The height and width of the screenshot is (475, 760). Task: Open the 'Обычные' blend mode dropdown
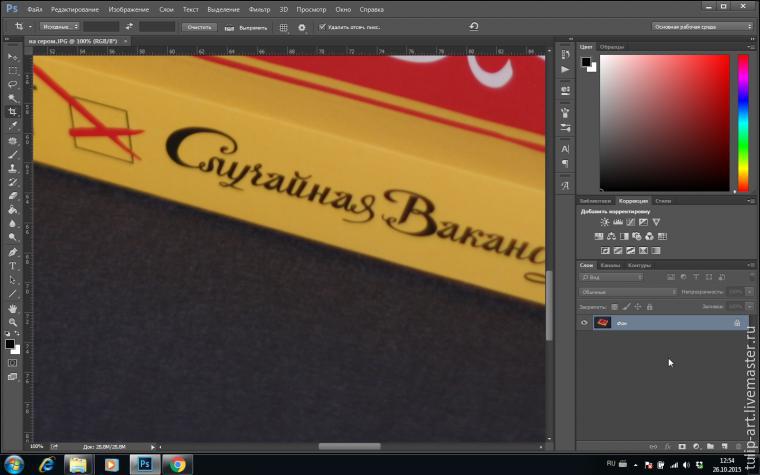click(627, 292)
